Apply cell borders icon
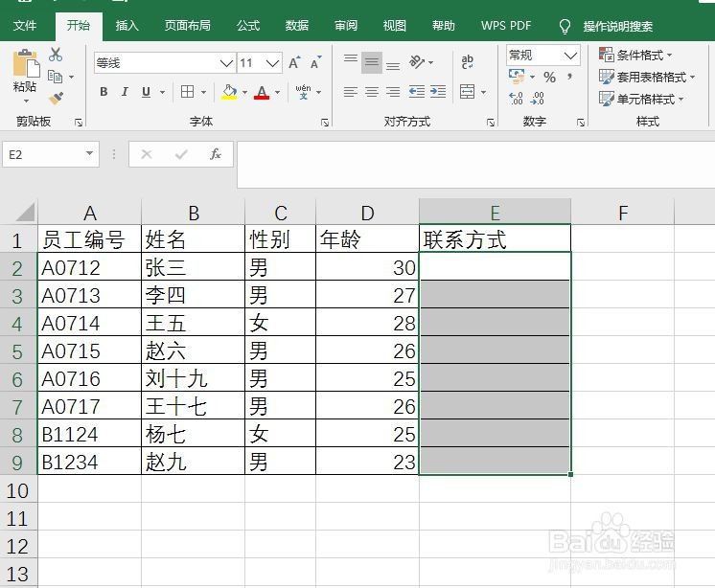The width and height of the screenshot is (715, 588). pos(187,92)
